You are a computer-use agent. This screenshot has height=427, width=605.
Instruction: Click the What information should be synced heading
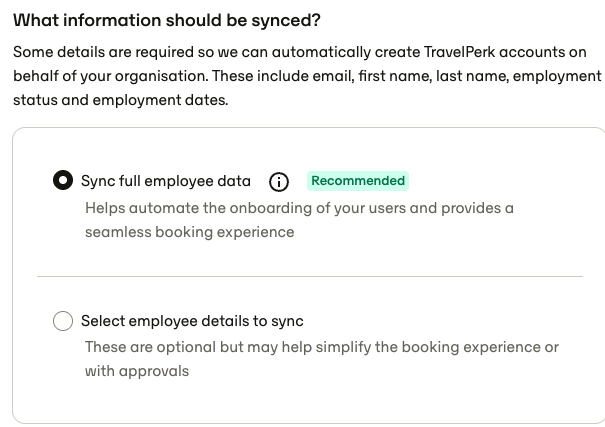click(x=167, y=20)
